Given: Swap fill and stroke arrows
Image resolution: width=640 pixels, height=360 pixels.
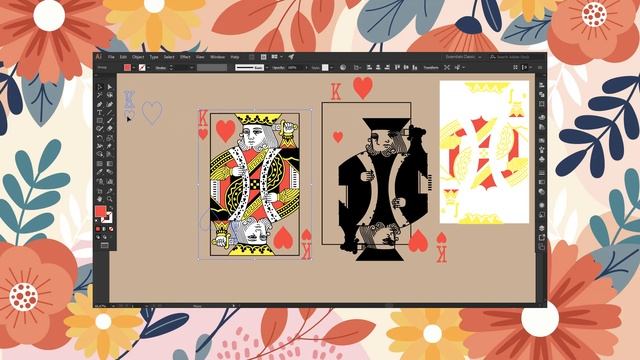Looking at the screenshot, I should [111, 208].
